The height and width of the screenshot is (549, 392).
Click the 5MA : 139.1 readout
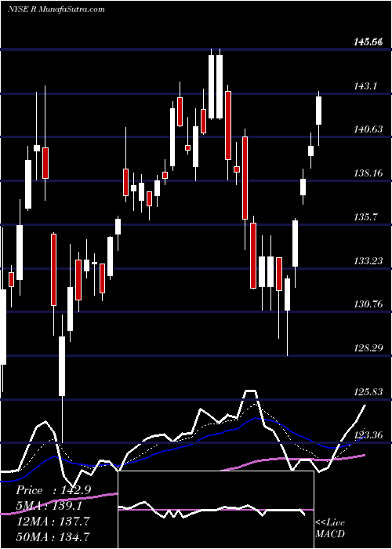click(49, 506)
